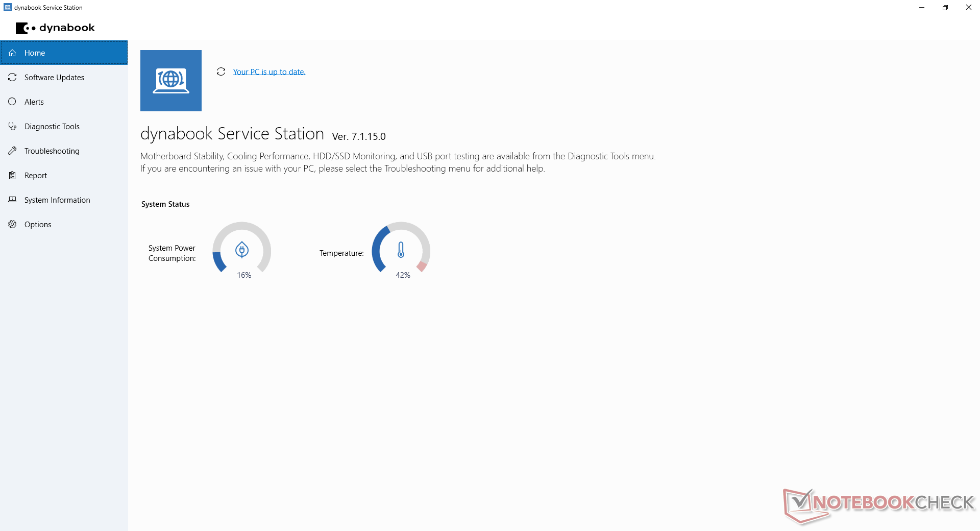This screenshot has width=980, height=531.
Task: Click the Alerts exclamation icon
Action: 12,102
